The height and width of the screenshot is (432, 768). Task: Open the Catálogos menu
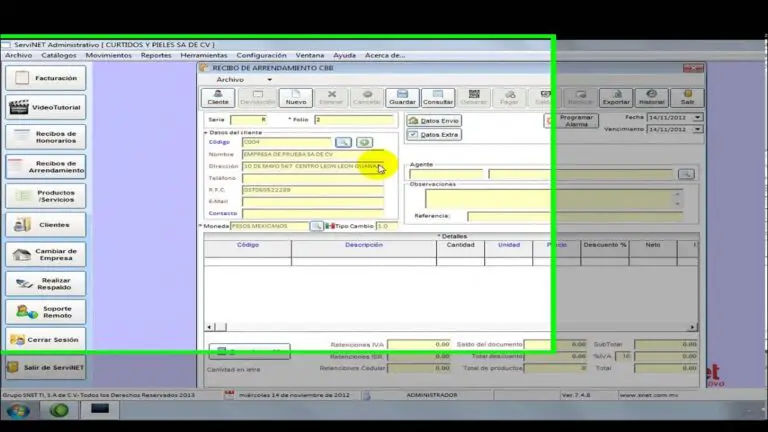(x=59, y=55)
